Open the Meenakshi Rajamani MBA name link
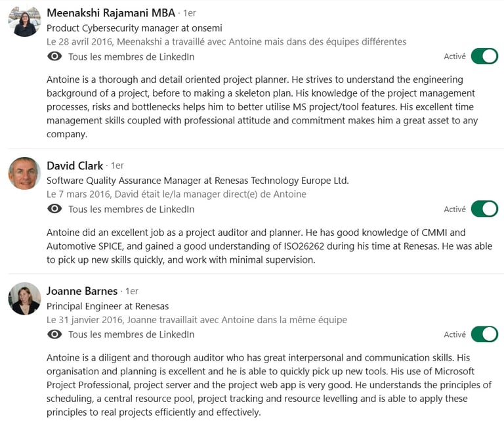This screenshot has width=504, height=421. (x=111, y=13)
